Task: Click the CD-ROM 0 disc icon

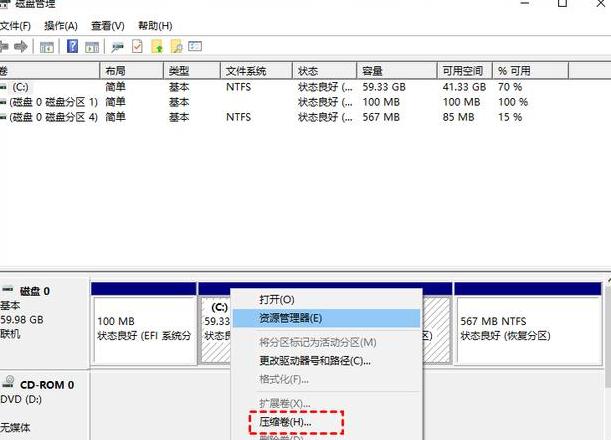Action: click(x=9, y=382)
